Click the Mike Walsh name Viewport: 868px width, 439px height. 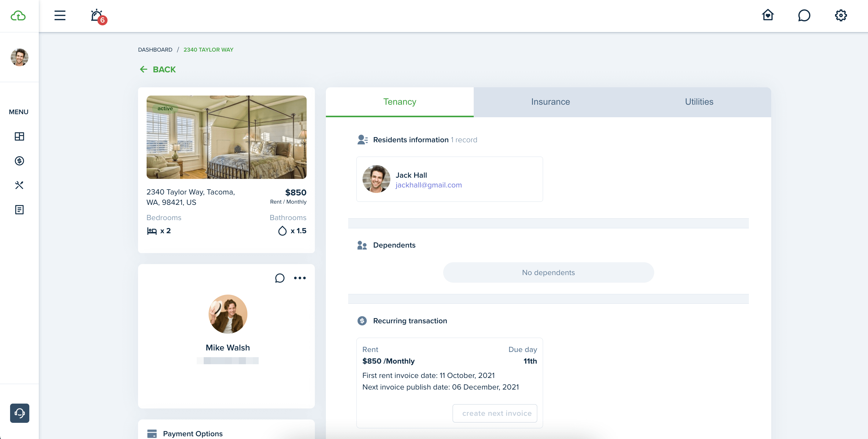click(228, 348)
